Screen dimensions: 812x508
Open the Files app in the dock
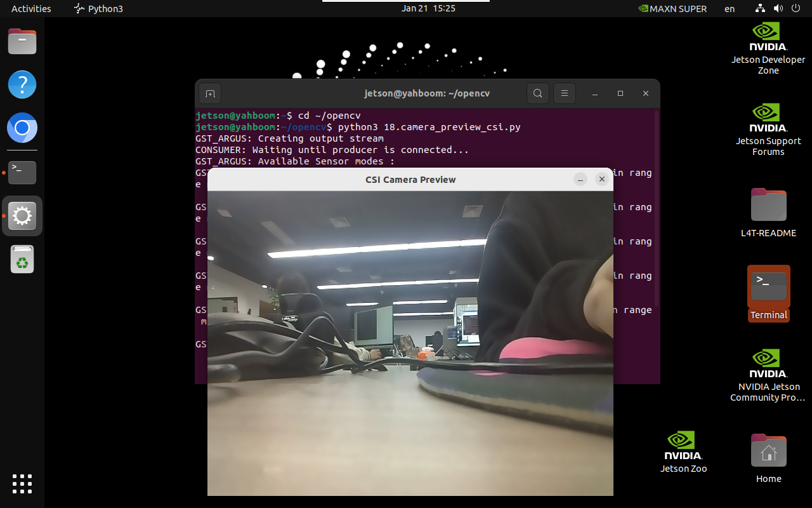pos(22,42)
